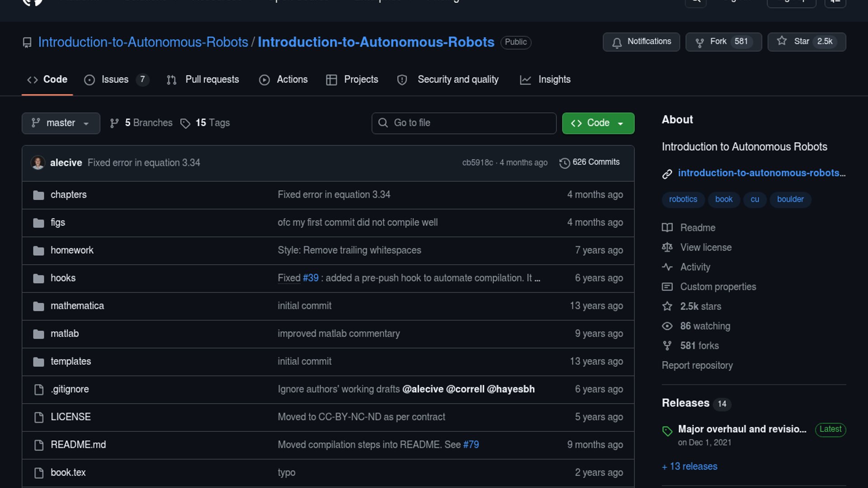The image size is (868, 488).
Task: Open Fixed error in equation 3.34 chapters commit
Action: tap(334, 195)
